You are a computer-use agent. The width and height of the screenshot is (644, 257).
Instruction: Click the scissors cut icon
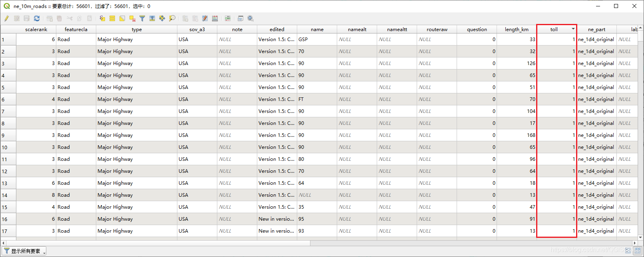point(70,18)
